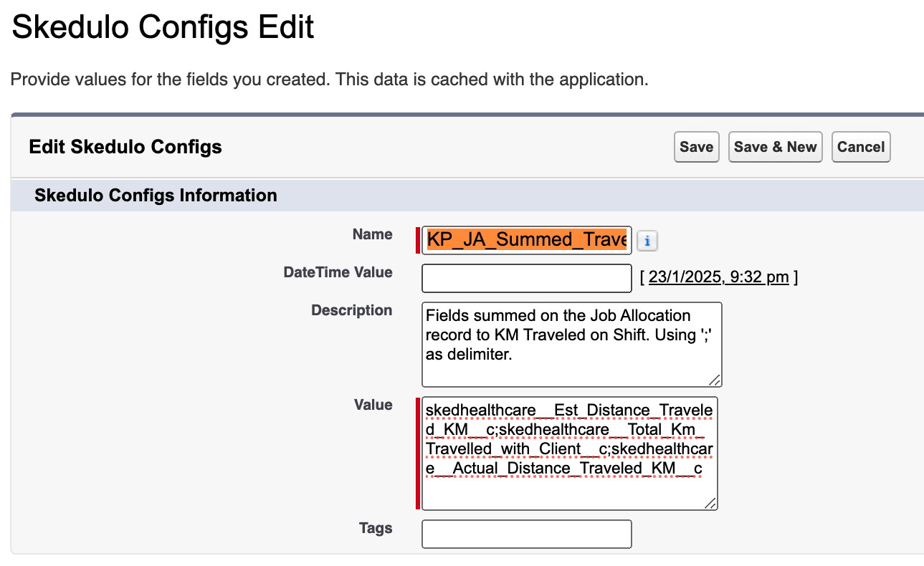Click the 'Value' field label
924x566 pixels.
click(373, 405)
